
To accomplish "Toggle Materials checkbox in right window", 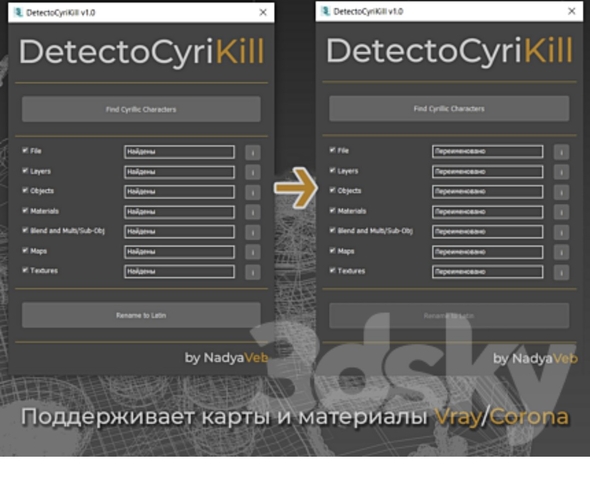I will 333,210.
